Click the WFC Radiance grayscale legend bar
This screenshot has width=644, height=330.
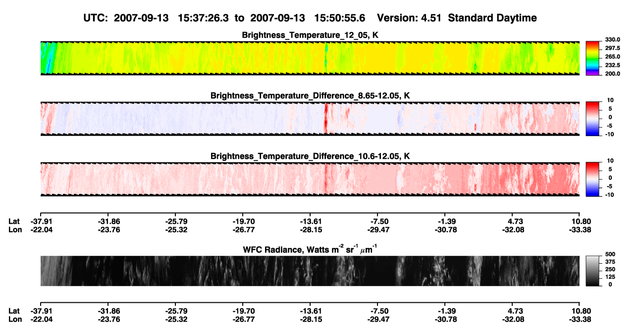[x=592, y=271]
